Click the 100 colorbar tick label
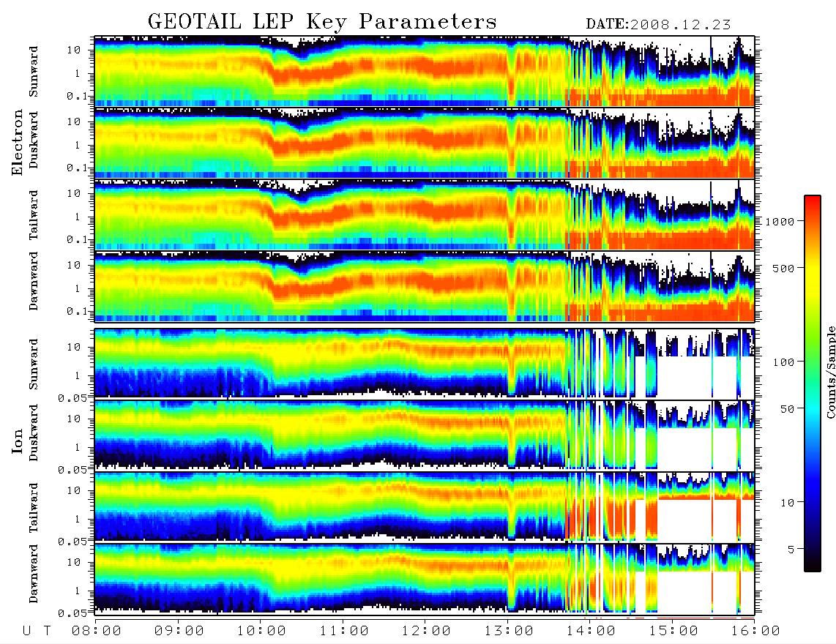 (x=784, y=362)
